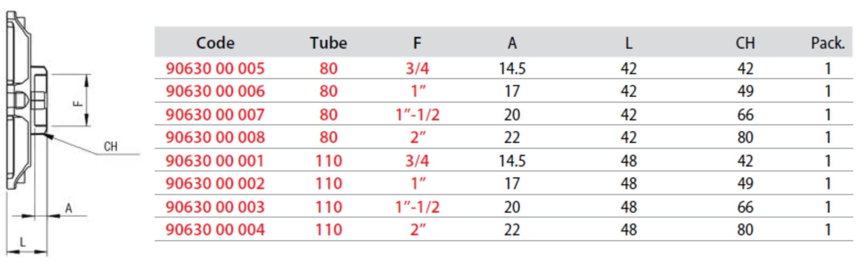868x268 pixels.
Task: Click product code 90630 00 003
Action: (x=215, y=207)
